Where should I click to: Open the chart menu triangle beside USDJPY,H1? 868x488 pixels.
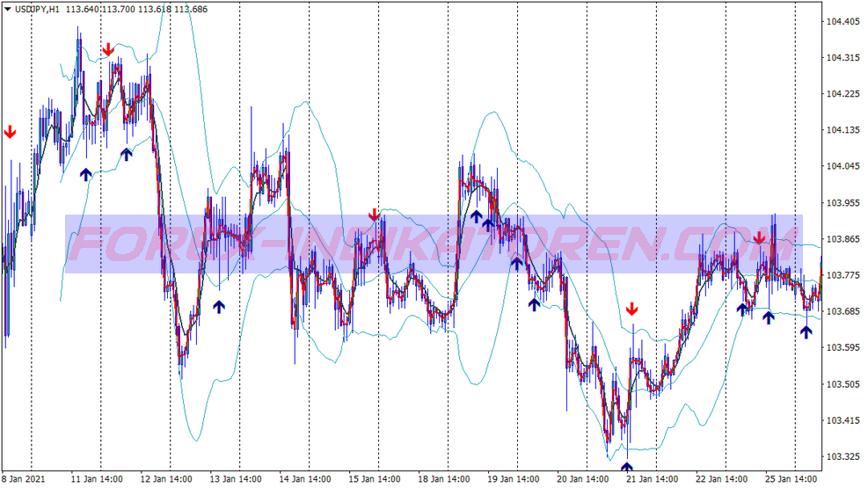click(8, 9)
